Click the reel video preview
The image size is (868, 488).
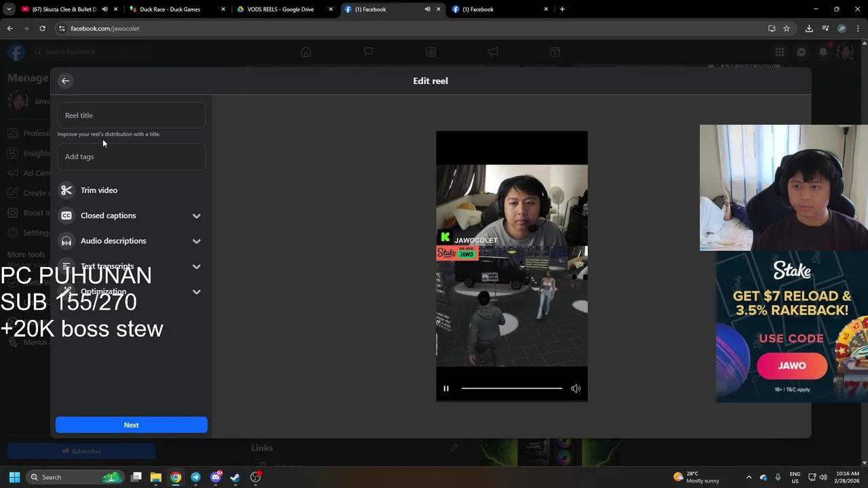pyautogui.click(x=512, y=266)
